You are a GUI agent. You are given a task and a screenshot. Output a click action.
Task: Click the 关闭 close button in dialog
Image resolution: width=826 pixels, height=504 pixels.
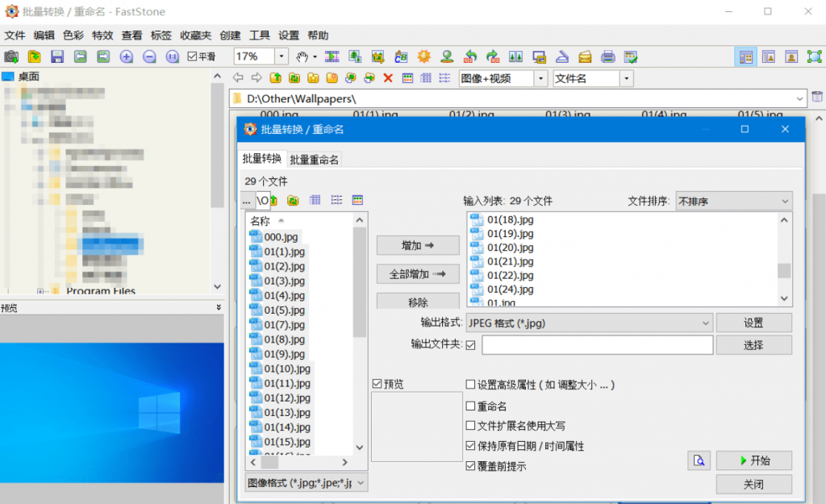pyautogui.click(x=754, y=484)
